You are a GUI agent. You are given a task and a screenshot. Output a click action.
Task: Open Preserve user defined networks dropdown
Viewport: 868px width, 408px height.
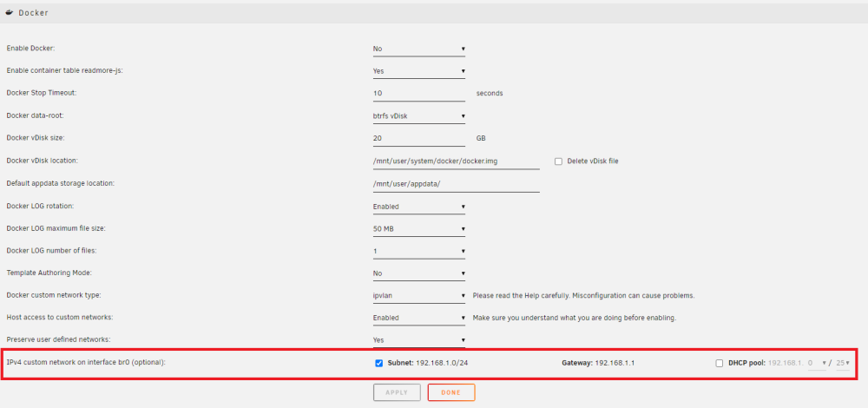click(x=419, y=340)
